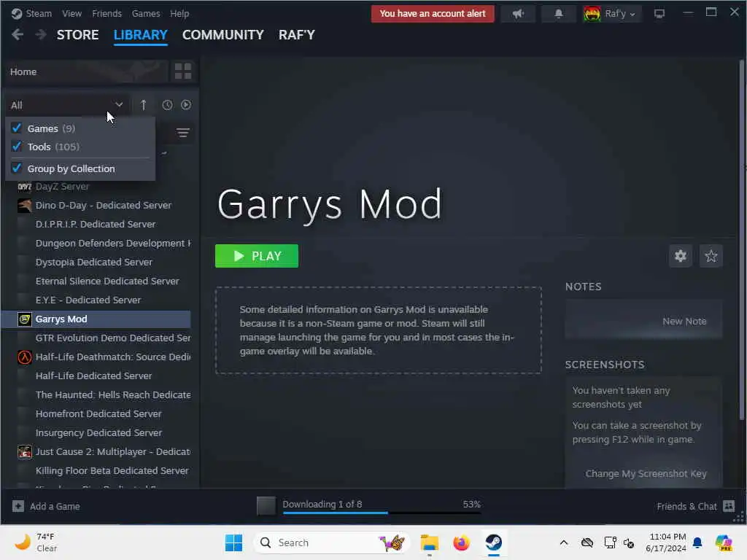The height and width of the screenshot is (560, 747).
Task: Select Half-Life Dedicated Server entry
Action: coord(96,376)
